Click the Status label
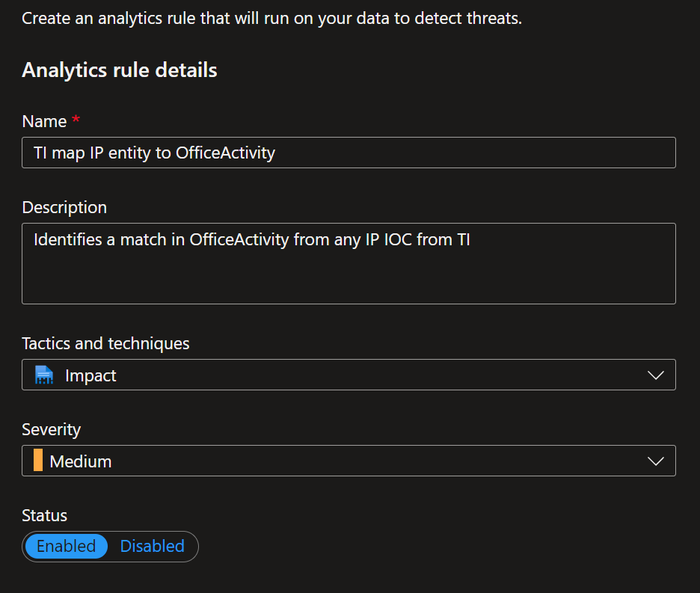 tap(44, 515)
